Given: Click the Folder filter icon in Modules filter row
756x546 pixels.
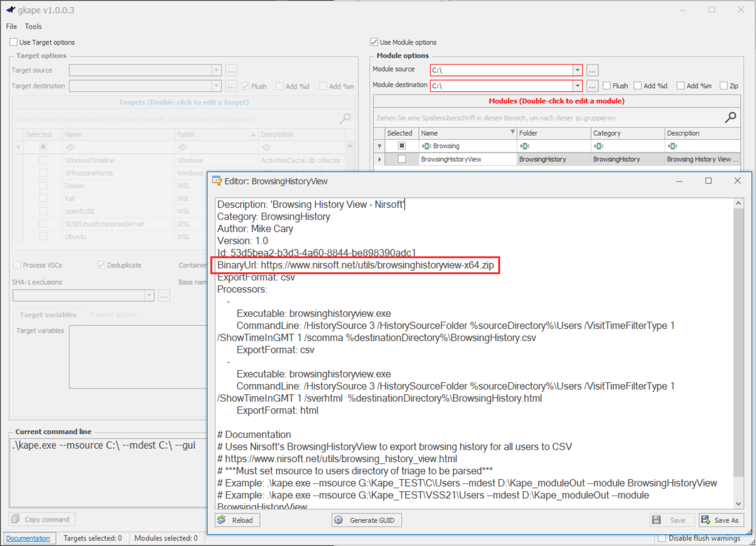Looking at the screenshot, I should tap(525, 146).
